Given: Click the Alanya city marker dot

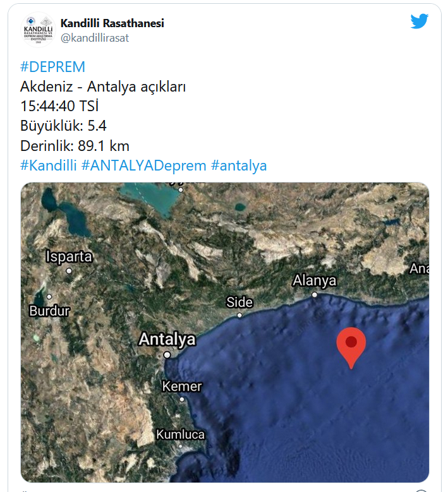Looking at the screenshot, I should pyautogui.click(x=314, y=295).
